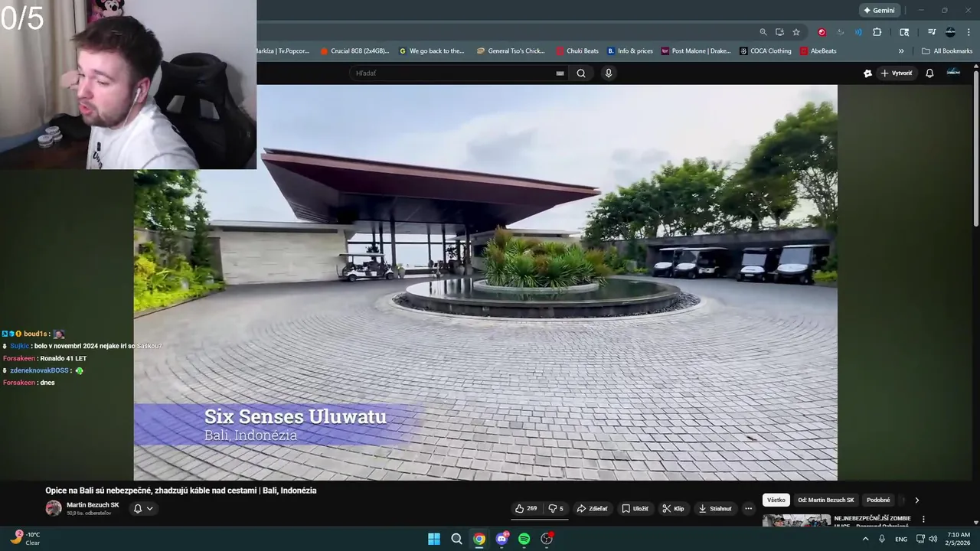The height and width of the screenshot is (551, 980).
Task: Bookmark this page with the star icon
Action: pyautogui.click(x=796, y=32)
